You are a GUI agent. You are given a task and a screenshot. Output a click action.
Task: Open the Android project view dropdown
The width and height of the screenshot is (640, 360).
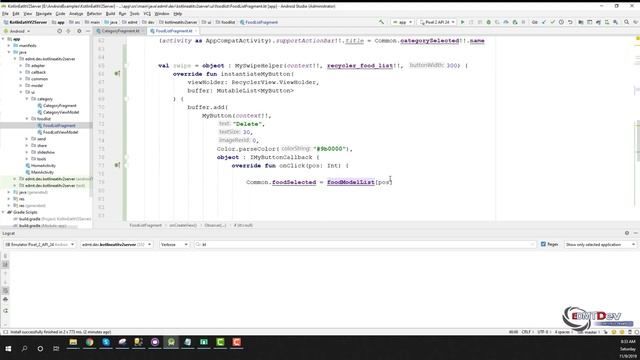[17, 31]
